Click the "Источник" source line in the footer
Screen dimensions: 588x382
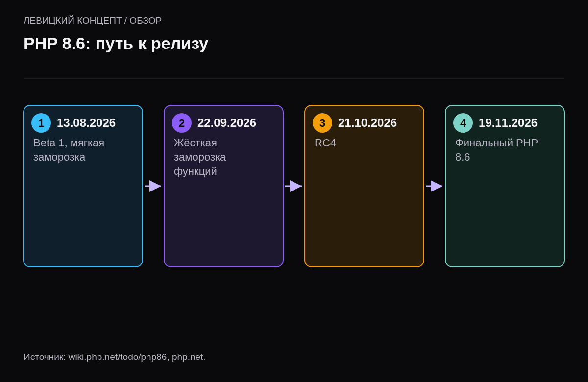[115, 357]
